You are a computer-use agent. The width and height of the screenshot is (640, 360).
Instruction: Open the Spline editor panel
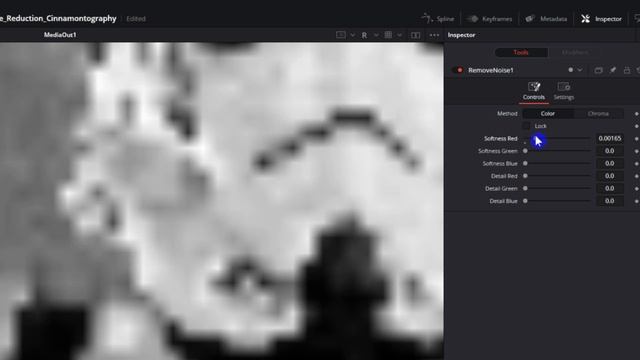click(x=438, y=19)
